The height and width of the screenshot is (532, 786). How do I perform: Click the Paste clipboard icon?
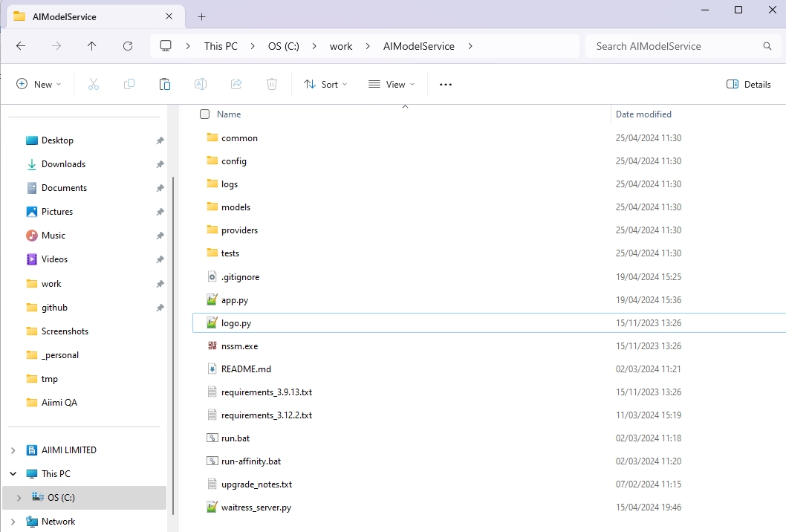165,85
